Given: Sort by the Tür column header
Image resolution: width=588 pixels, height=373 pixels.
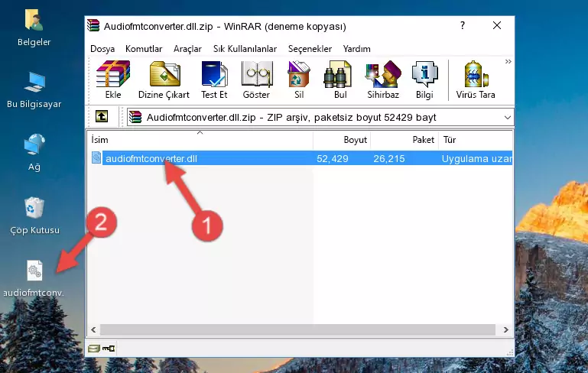Looking at the screenshot, I should 475,140.
